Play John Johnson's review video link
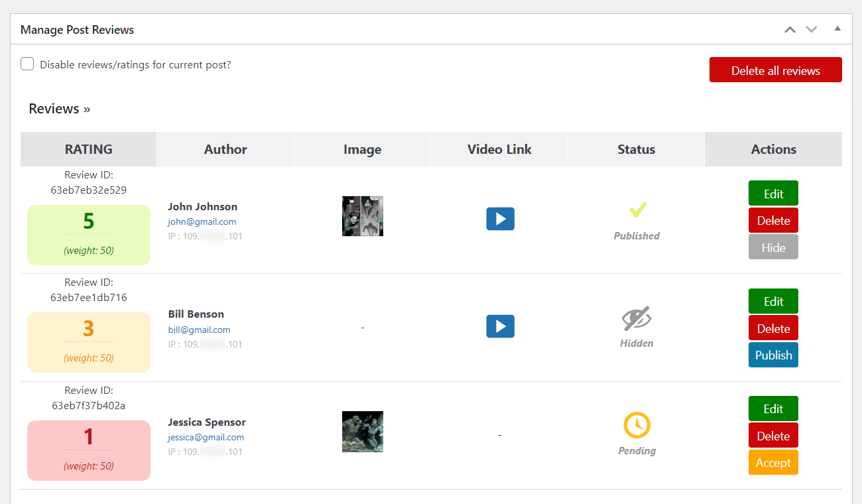 pos(500,219)
